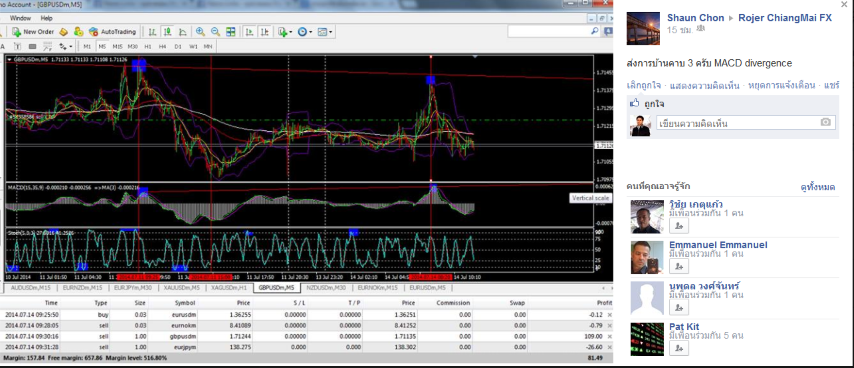
Task: Zoom out of the chart
Action: (x=215, y=32)
